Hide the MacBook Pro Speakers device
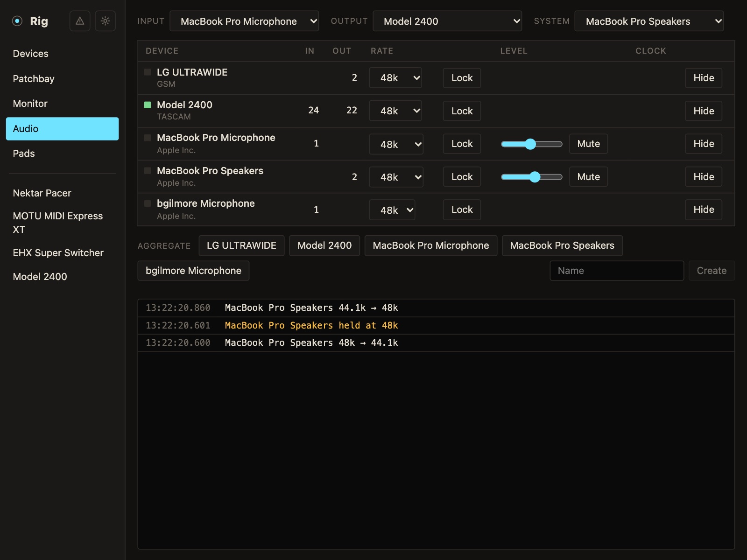 [704, 177]
